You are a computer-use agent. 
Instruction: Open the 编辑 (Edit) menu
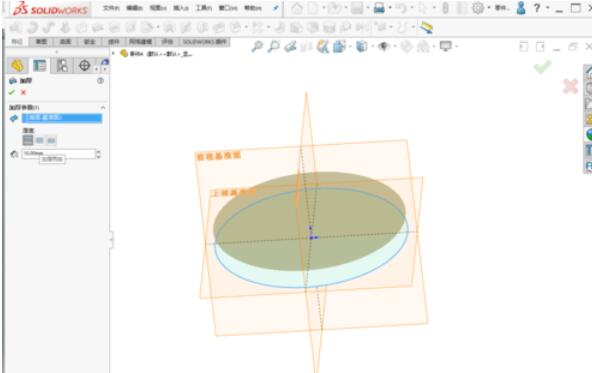(134, 8)
